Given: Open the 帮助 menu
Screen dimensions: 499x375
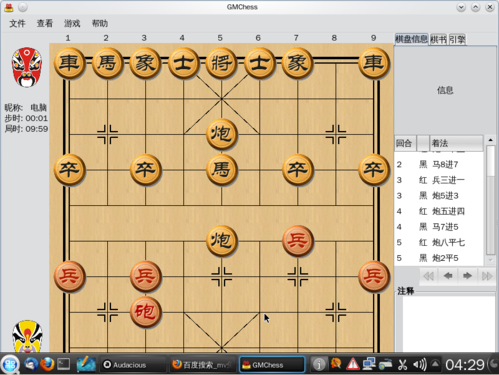Looking at the screenshot, I should click(100, 23).
